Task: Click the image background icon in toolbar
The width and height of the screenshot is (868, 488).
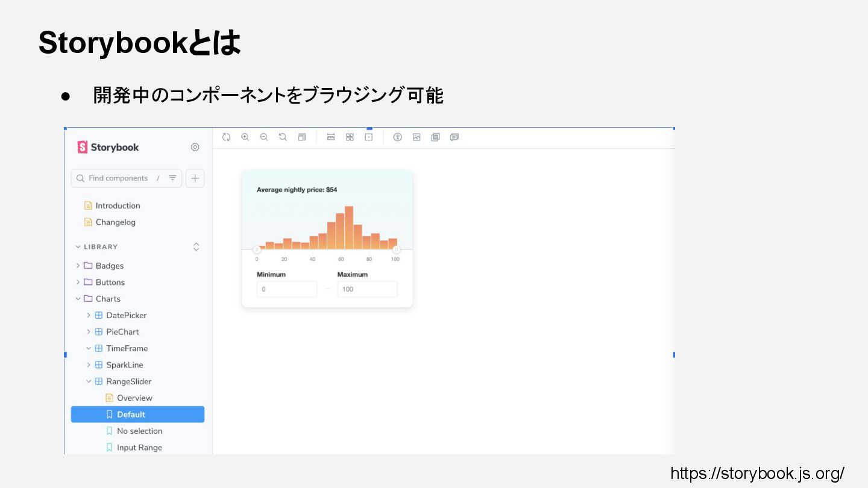Action: (x=417, y=137)
